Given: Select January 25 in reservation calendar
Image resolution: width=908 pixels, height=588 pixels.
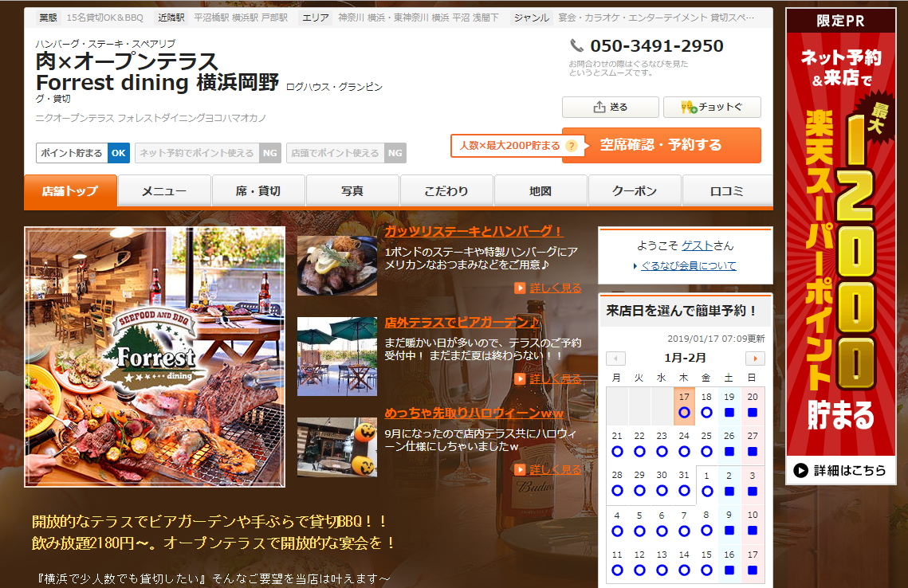Looking at the screenshot, I should coord(706,451).
